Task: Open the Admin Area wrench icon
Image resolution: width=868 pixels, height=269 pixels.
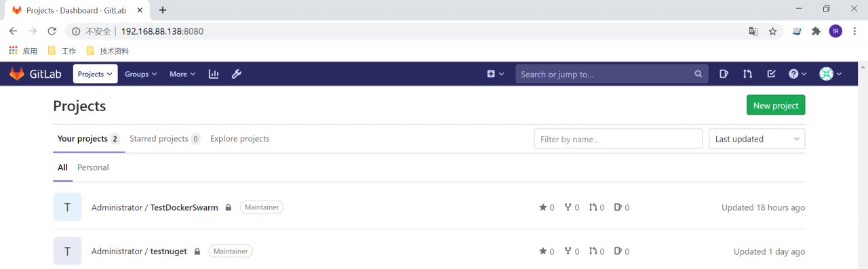Action: [237, 74]
